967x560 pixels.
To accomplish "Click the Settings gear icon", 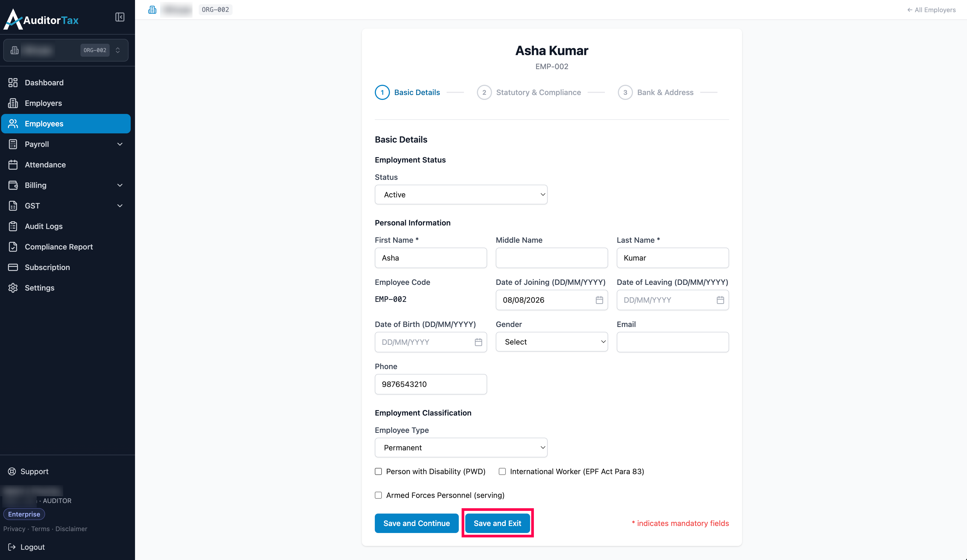I will [13, 288].
